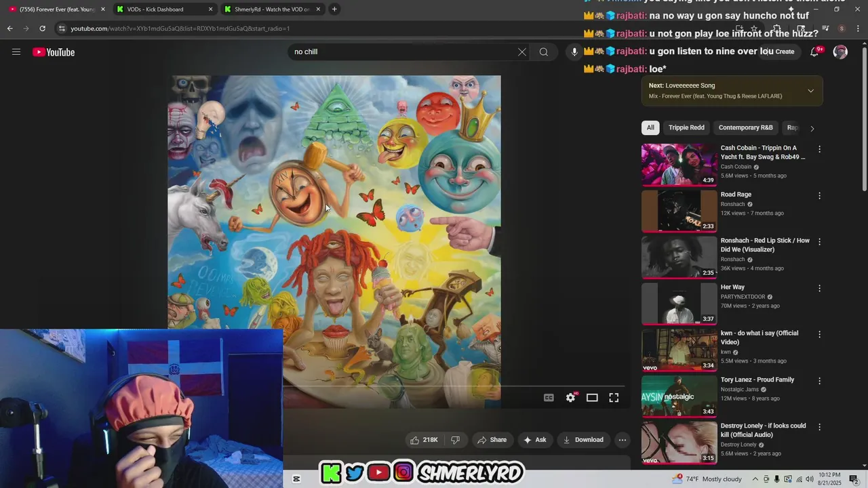The width and height of the screenshot is (868, 488).
Task: Open Chrome three-dot menu
Action: tap(858, 28)
